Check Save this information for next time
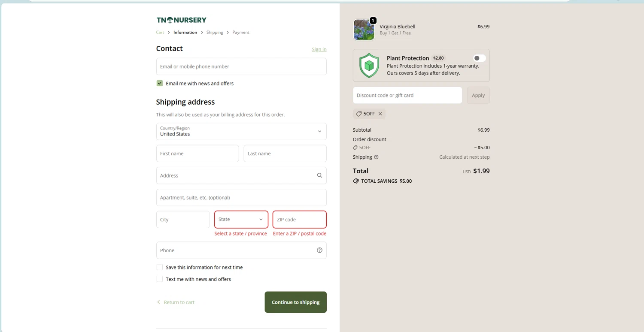644x332 pixels. click(x=160, y=267)
